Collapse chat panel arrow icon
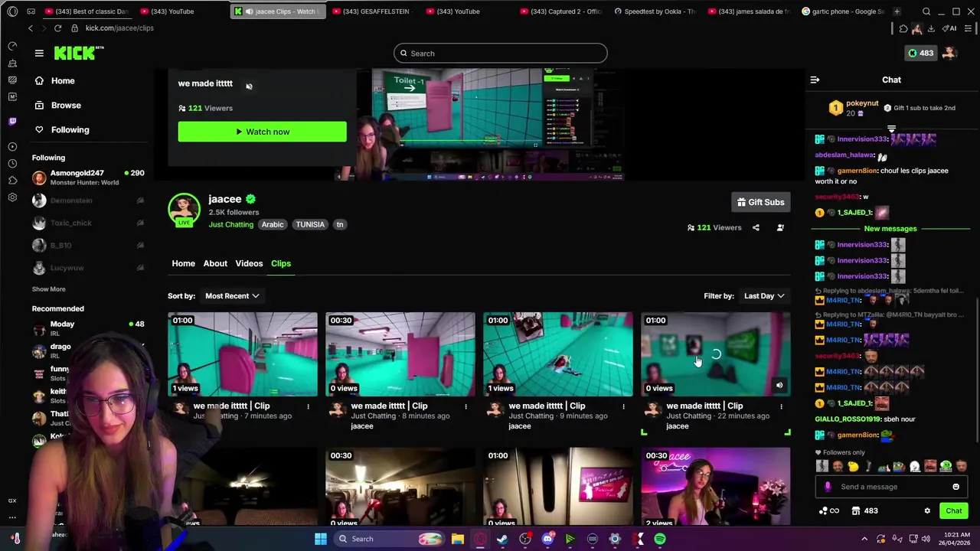The image size is (980, 551). click(815, 80)
